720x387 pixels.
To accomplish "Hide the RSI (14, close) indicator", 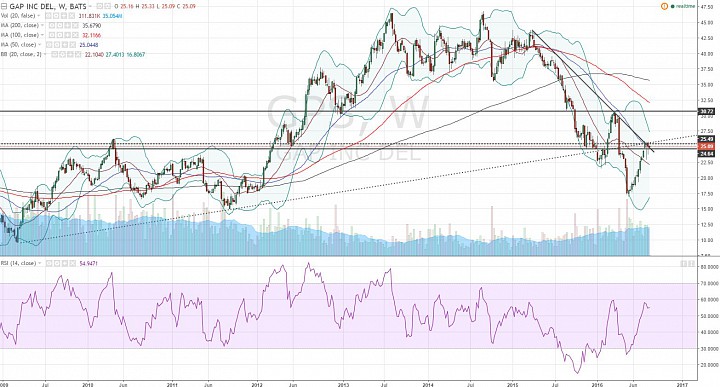I will click(49, 263).
